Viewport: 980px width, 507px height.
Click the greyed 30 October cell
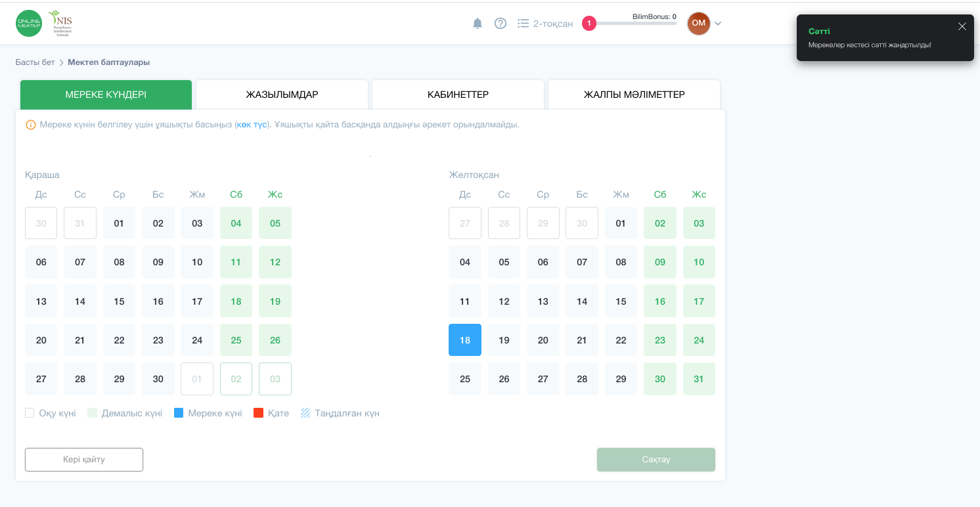(41, 223)
